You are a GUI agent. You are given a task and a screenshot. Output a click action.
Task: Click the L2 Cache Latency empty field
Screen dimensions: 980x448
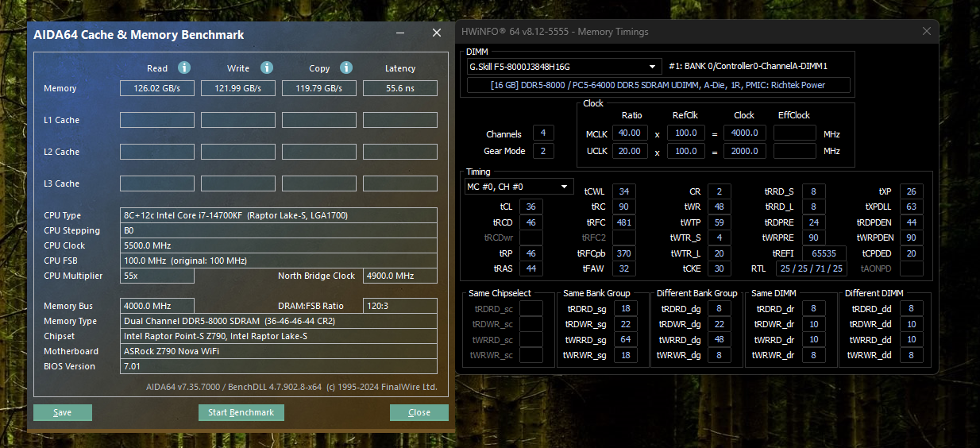[400, 152]
